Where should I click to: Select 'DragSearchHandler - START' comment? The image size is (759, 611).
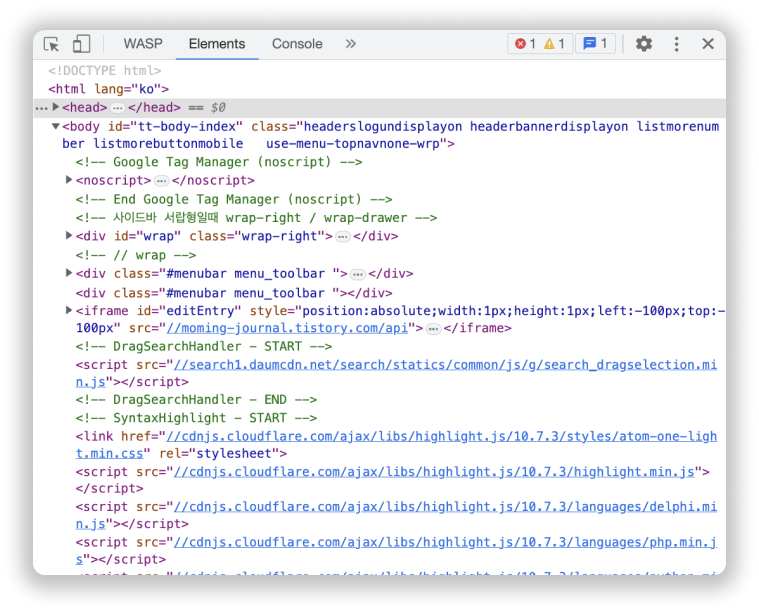204,346
